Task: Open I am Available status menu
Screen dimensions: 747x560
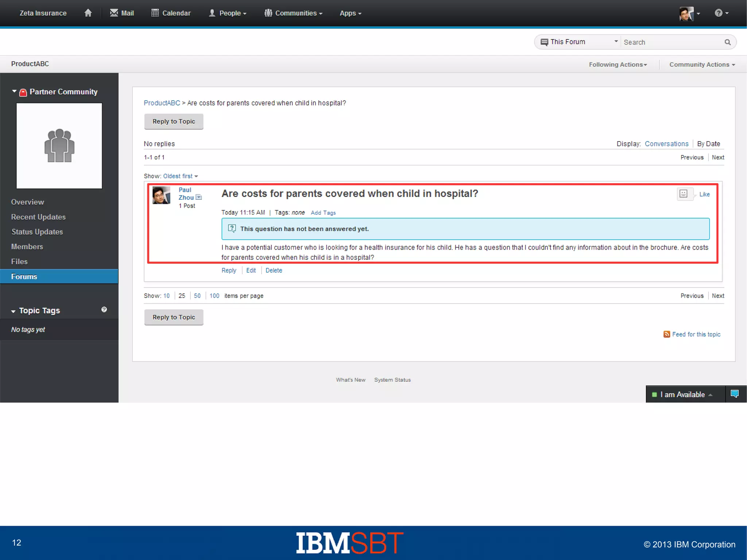Action: click(685, 394)
